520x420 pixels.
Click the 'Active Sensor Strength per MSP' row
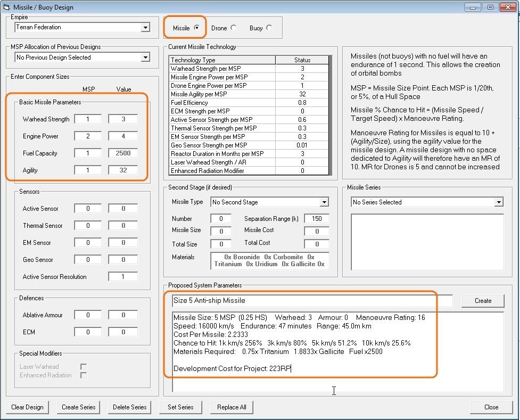pyautogui.click(x=249, y=120)
